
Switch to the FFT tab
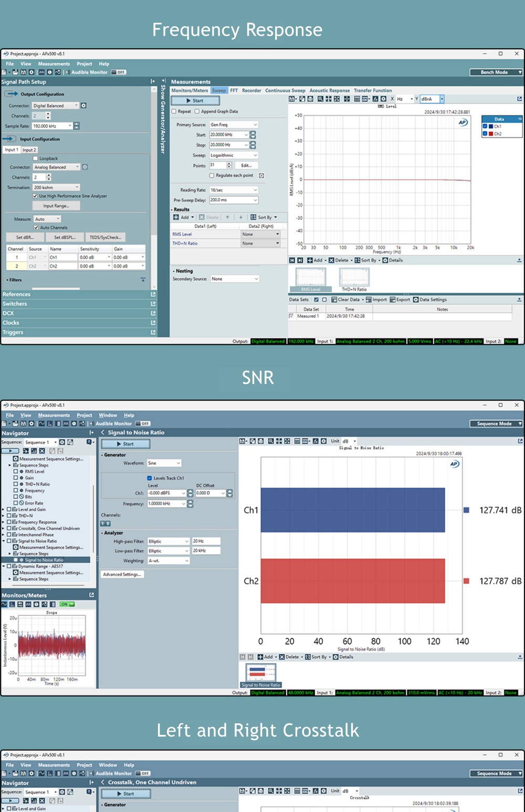point(234,90)
